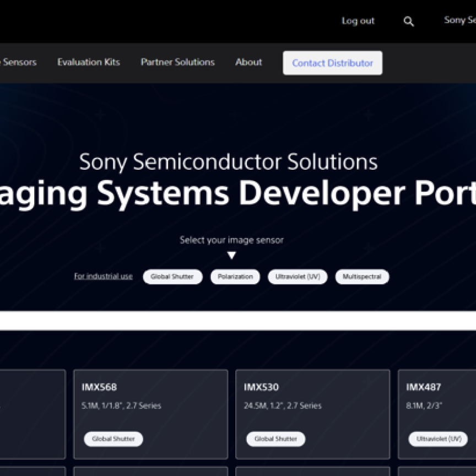
Task: Open the IMX568 sensor card
Action: tap(150, 414)
